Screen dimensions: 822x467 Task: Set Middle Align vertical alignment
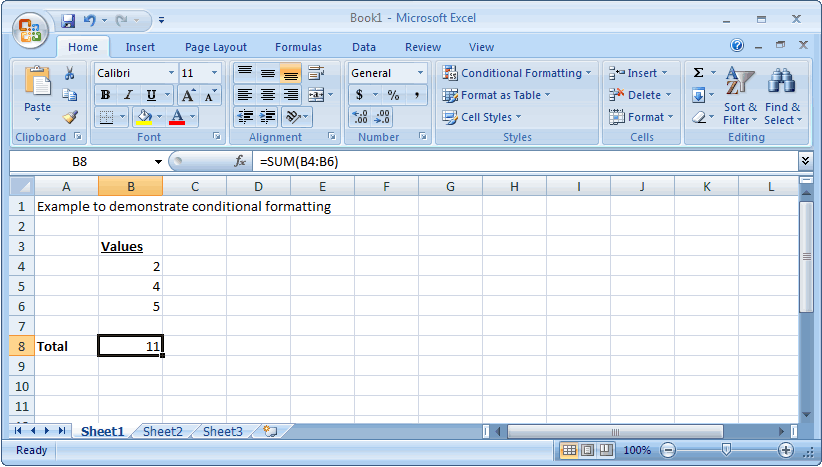[x=268, y=73]
